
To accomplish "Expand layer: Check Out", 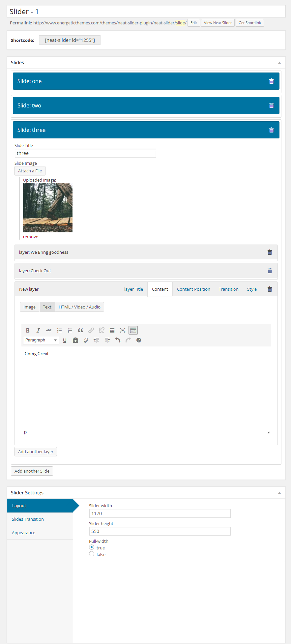I will pyautogui.click(x=146, y=271).
